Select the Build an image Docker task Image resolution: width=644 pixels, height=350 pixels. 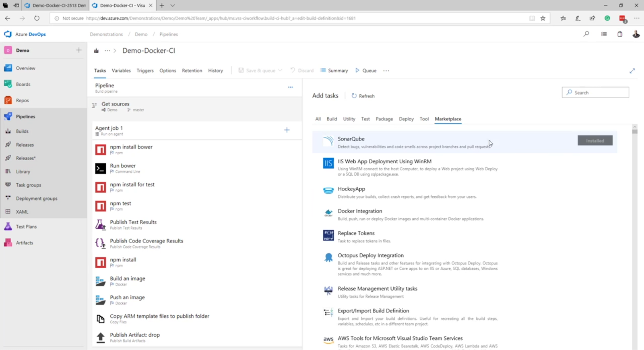tap(197, 281)
